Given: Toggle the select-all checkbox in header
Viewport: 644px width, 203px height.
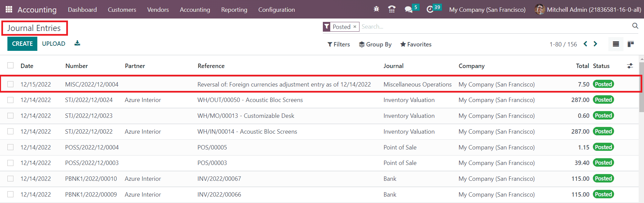Looking at the screenshot, I should click(11, 66).
